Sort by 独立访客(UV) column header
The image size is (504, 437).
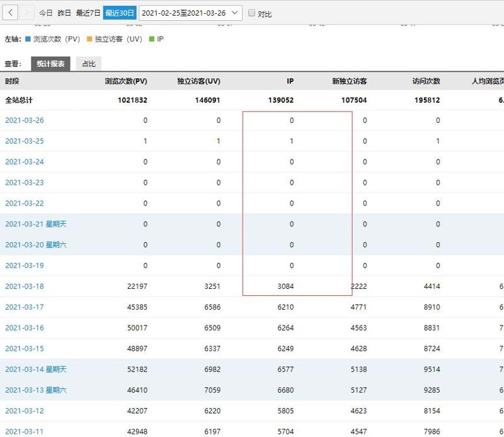click(198, 81)
